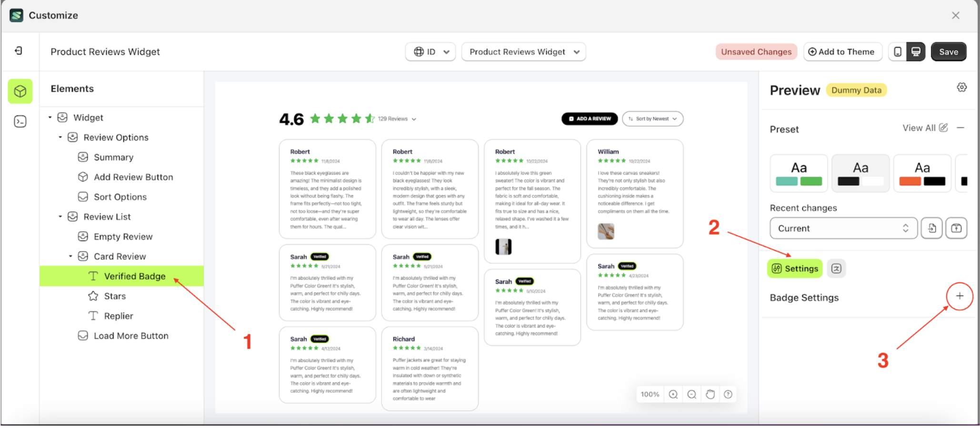Click the Save button
This screenshot has height=429, width=980.
tap(948, 51)
